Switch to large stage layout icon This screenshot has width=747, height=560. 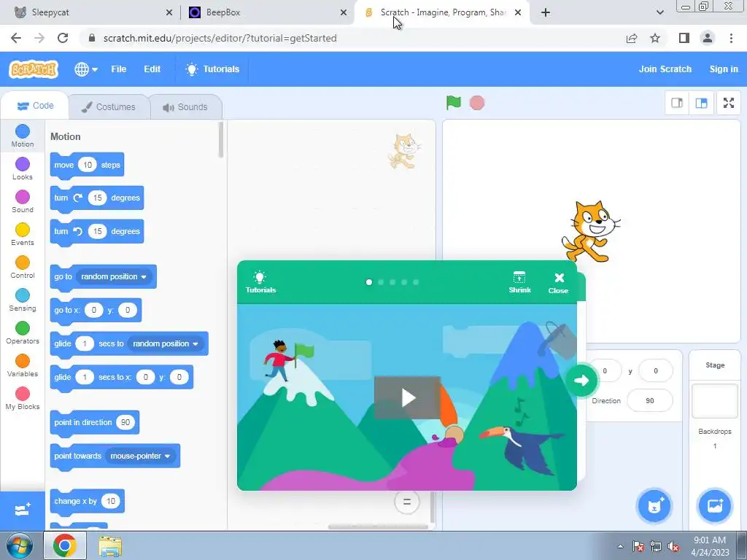tap(701, 103)
